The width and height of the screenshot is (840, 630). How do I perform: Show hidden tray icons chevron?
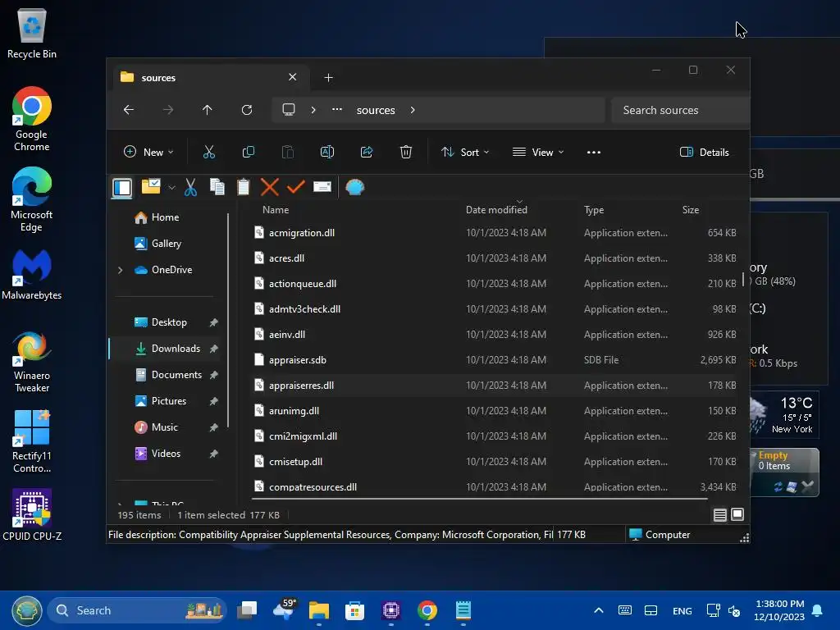coord(599,610)
